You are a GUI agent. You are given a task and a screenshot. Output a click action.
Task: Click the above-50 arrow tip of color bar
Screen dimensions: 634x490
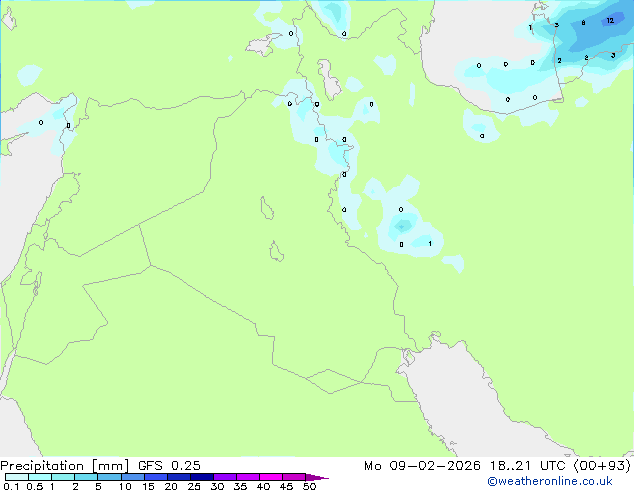click(x=317, y=477)
